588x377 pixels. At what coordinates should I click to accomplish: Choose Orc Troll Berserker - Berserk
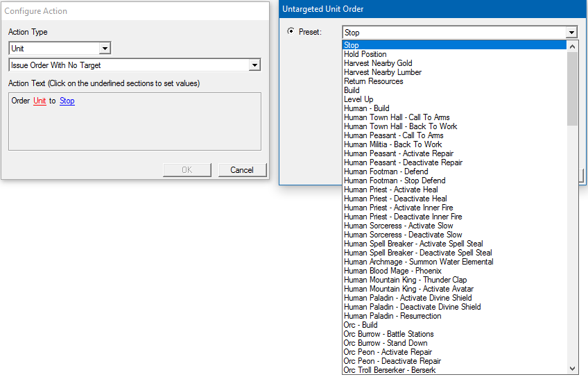pos(454,369)
